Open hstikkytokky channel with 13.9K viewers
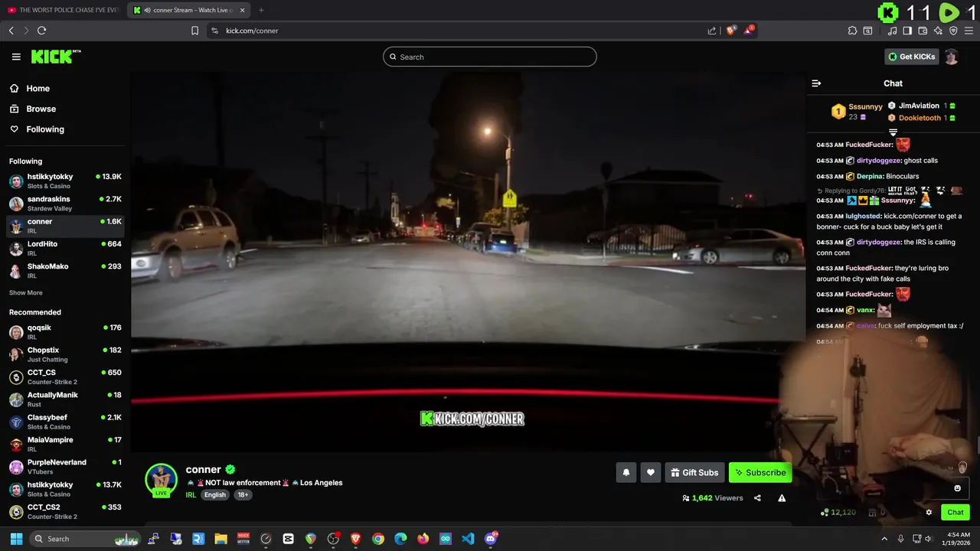This screenshot has height=551, width=980. [x=65, y=181]
